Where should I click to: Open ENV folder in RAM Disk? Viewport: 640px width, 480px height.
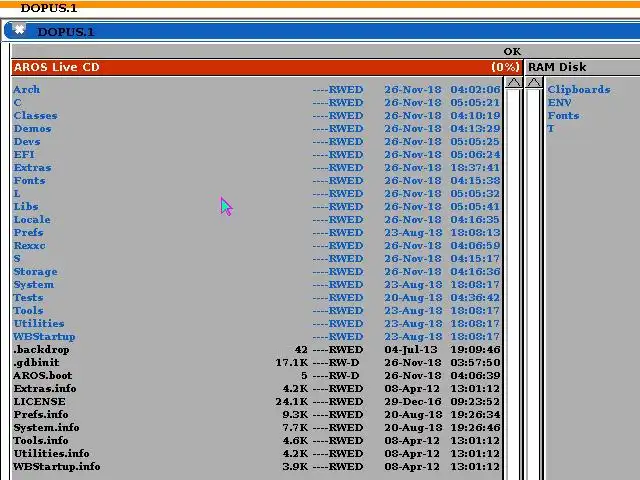[559, 102]
